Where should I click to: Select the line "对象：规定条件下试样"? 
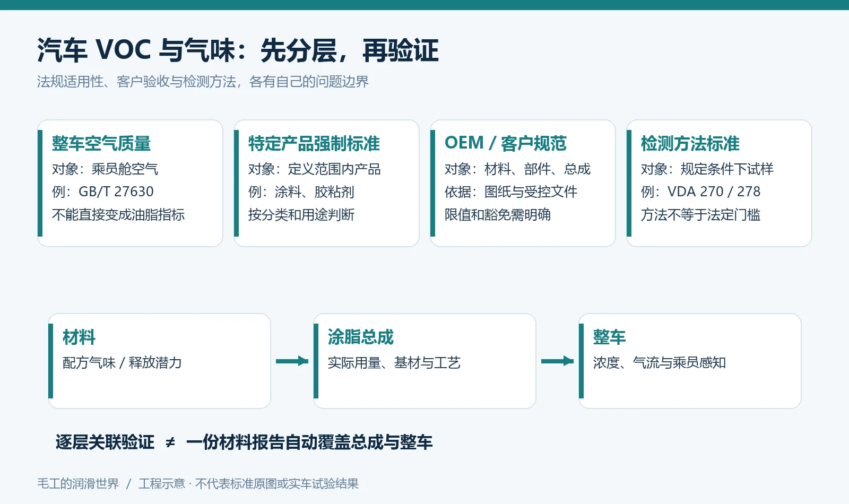click(x=707, y=169)
